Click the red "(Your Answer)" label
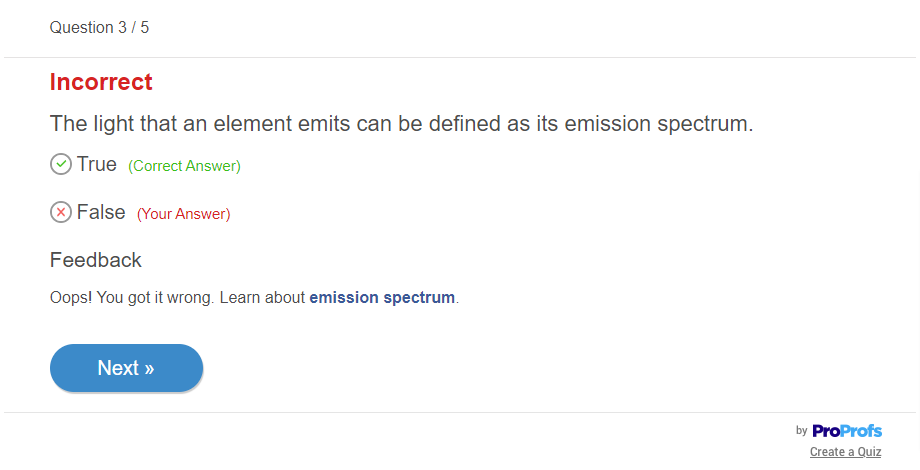 (183, 214)
